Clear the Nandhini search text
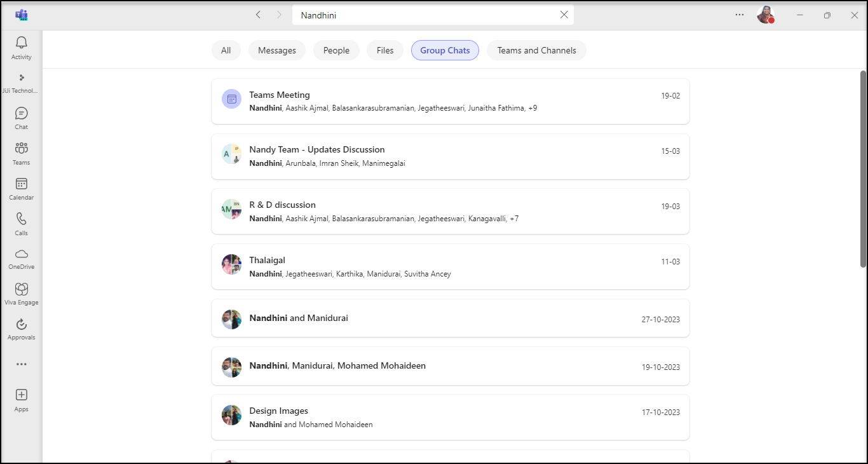868x464 pixels. tap(564, 15)
